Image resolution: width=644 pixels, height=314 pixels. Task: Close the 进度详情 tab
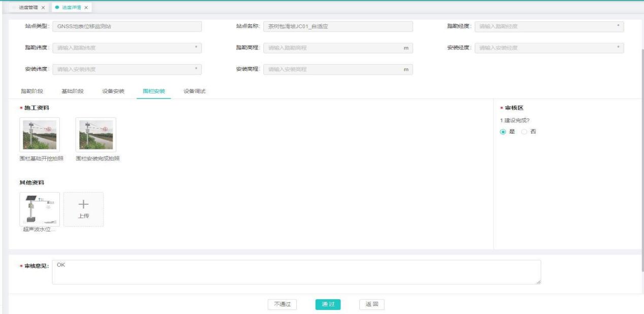coord(86,8)
